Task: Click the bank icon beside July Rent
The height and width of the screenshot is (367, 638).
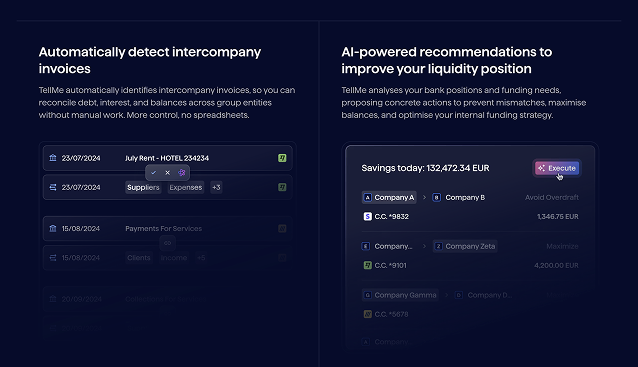Action: pyautogui.click(x=53, y=158)
